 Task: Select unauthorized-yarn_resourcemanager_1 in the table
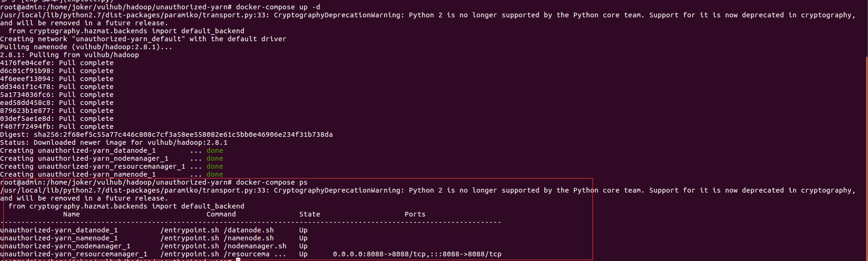[74, 254]
